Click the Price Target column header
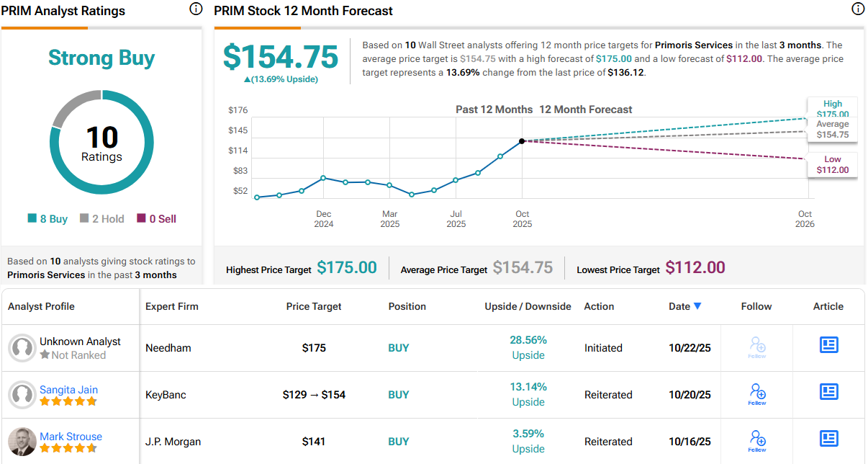The width and height of the screenshot is (868, 464). [314, 306]
